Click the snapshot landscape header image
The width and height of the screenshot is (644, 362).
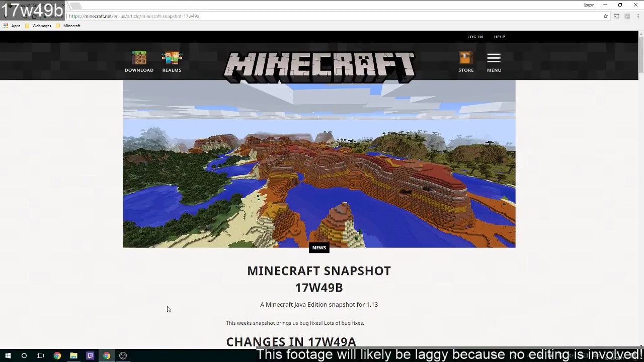tap(319, 164)
